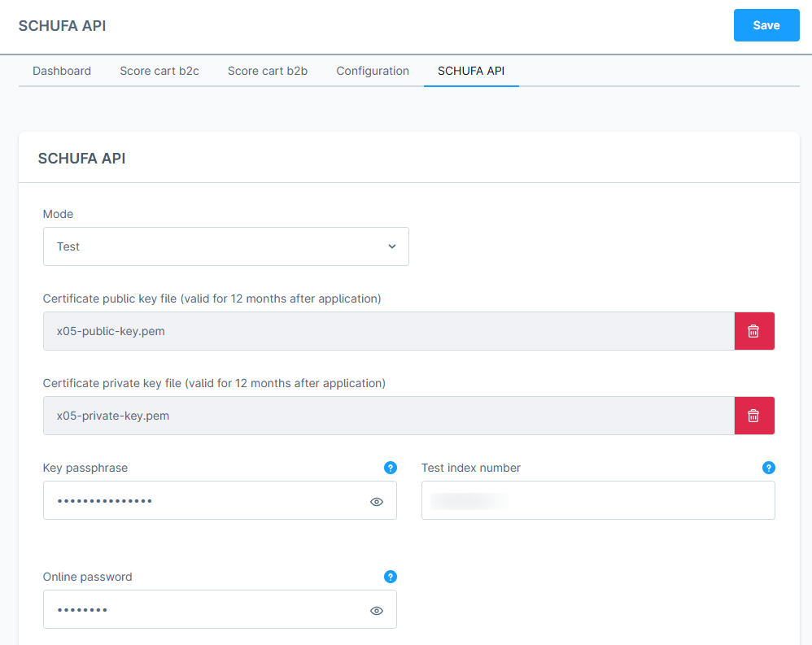
Task: Focus the Key passphrase input field
Action: (203, 501)
